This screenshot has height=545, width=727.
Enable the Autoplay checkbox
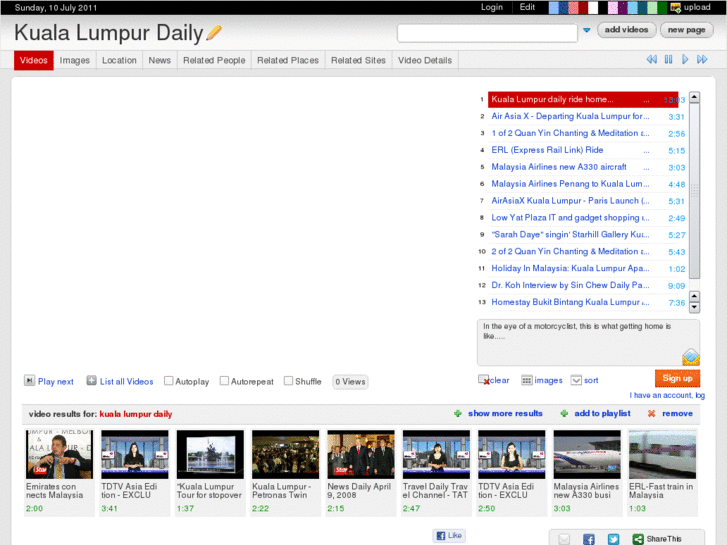pos(169,381)
